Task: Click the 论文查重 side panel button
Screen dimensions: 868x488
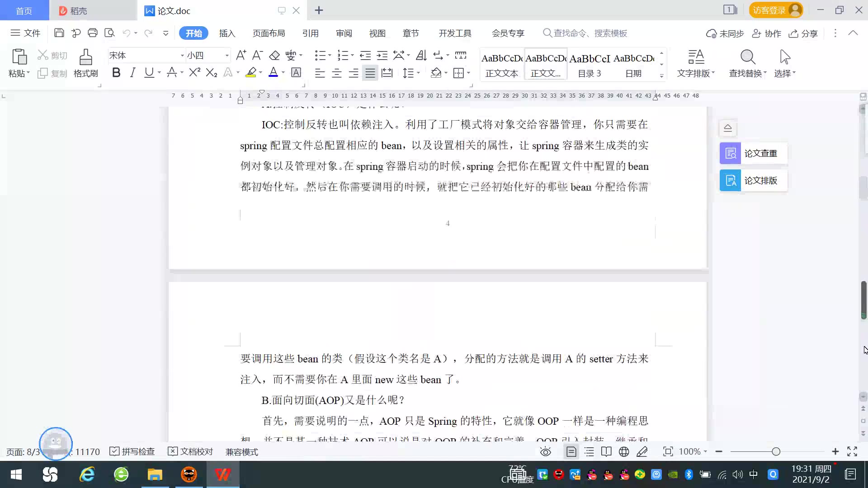Action: [753, 154]
